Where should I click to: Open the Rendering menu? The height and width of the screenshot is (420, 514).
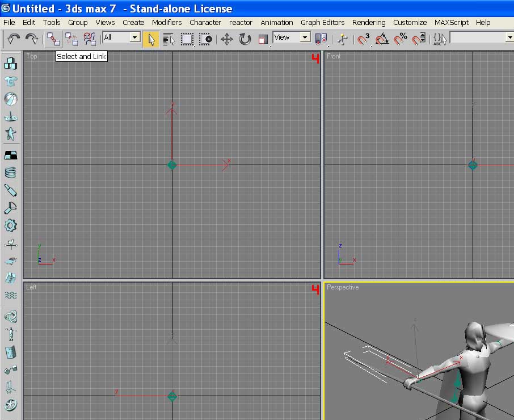coord(369,22)
